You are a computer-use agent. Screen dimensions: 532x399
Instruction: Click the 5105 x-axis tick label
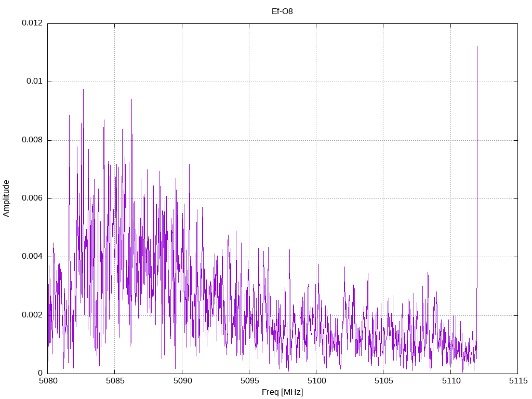pyautogui.click(x=384, y=381)
